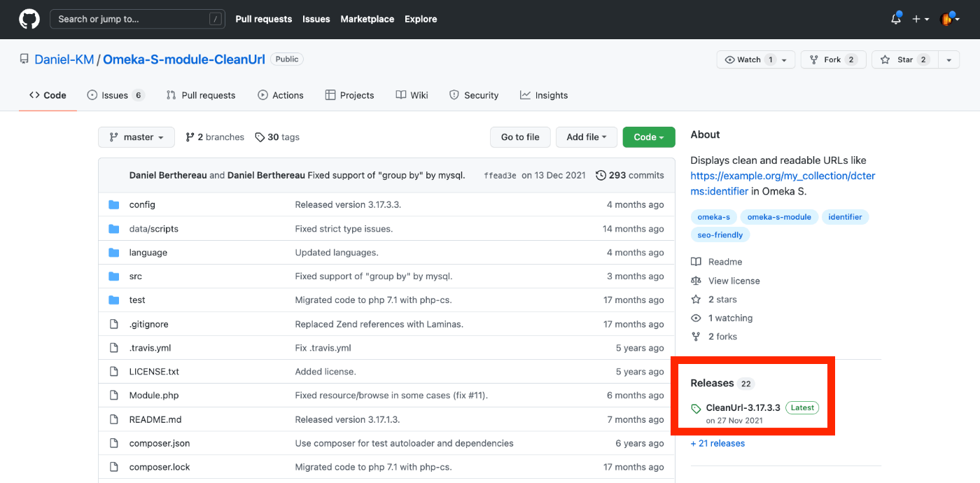Viewport: 980px width, 483px height.
Task: Open the user avatar menu
Action: pos(950,20)
